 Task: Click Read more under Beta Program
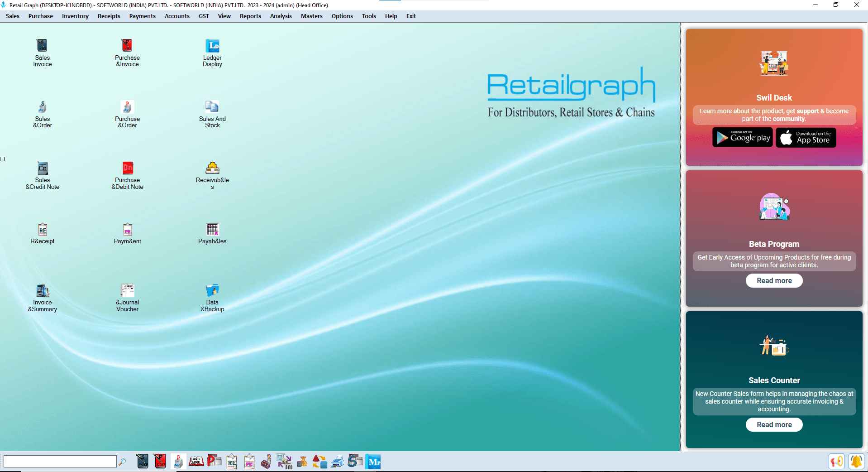coord(773,280)
